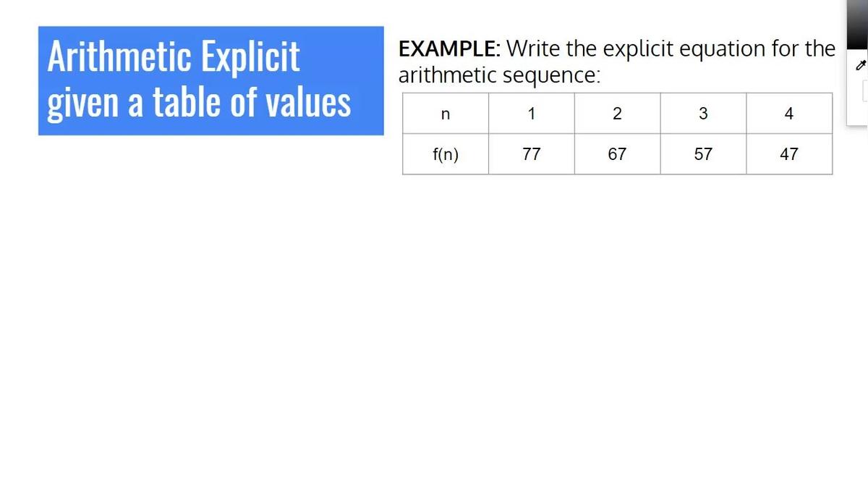Select the table cell containing 2
The width and height of the screenshot is (868, 488).
click(617, 114)
